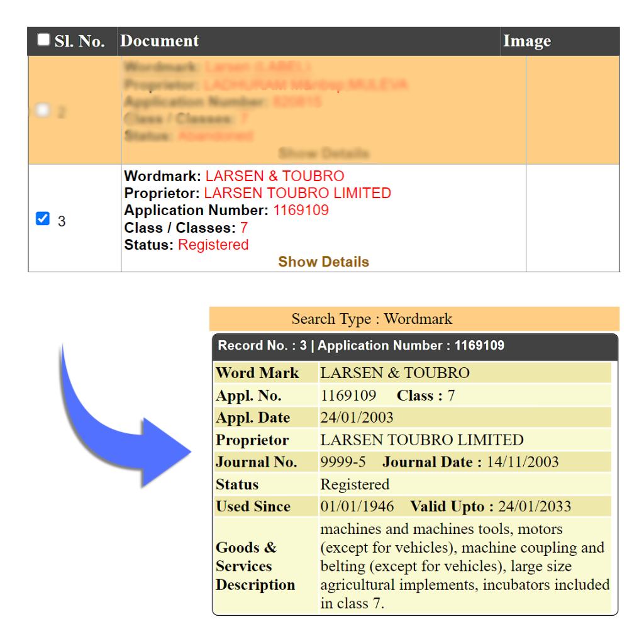Click the Sl. No. column header text
The width and height of the screenshot is (644, 644).
pyautogui.click(x=79, y=42)
